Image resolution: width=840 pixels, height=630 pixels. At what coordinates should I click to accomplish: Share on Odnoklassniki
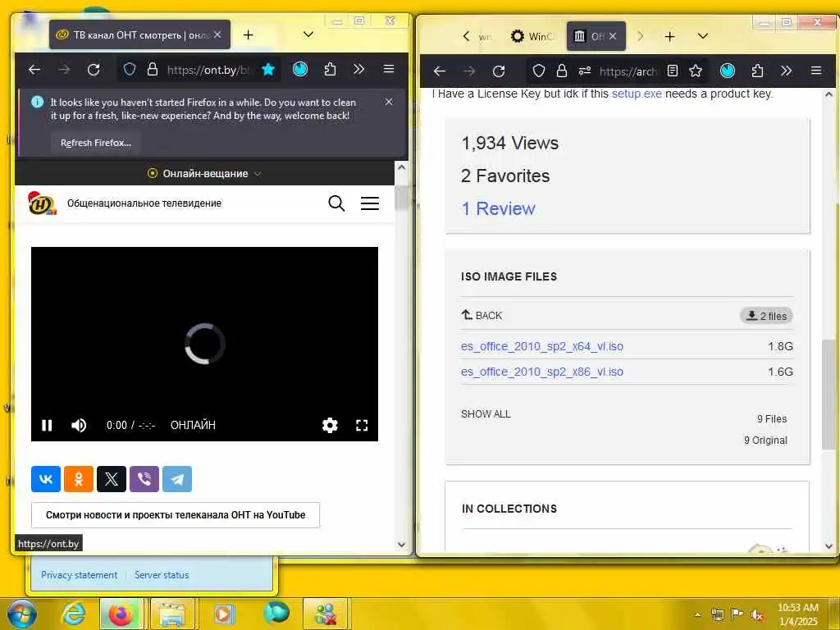pyautogui.click(x=79, y=479)
